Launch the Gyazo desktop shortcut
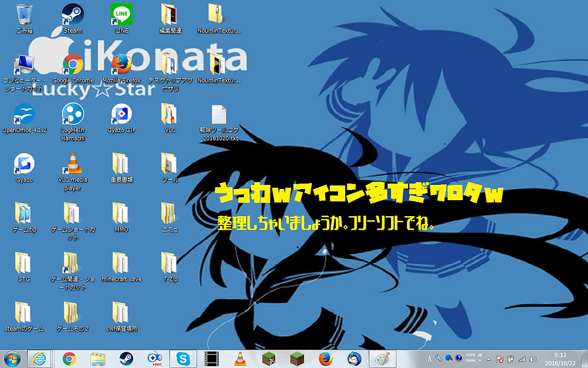Image resolution: width=588 pixels, height=368 pixels. [x=24, y=168]
